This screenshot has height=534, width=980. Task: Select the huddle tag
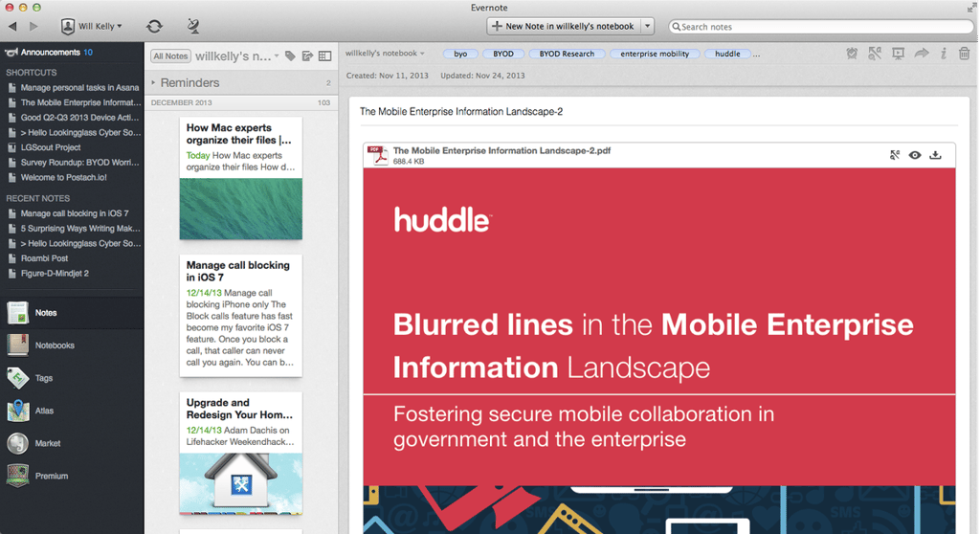click(727, 54)
